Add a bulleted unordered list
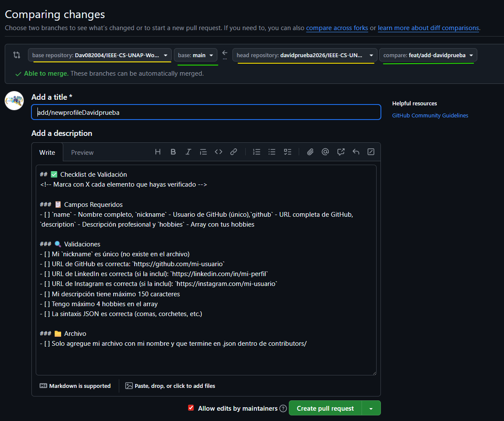The height and width of the screenshot is (421, 504). tap(272, 152)
